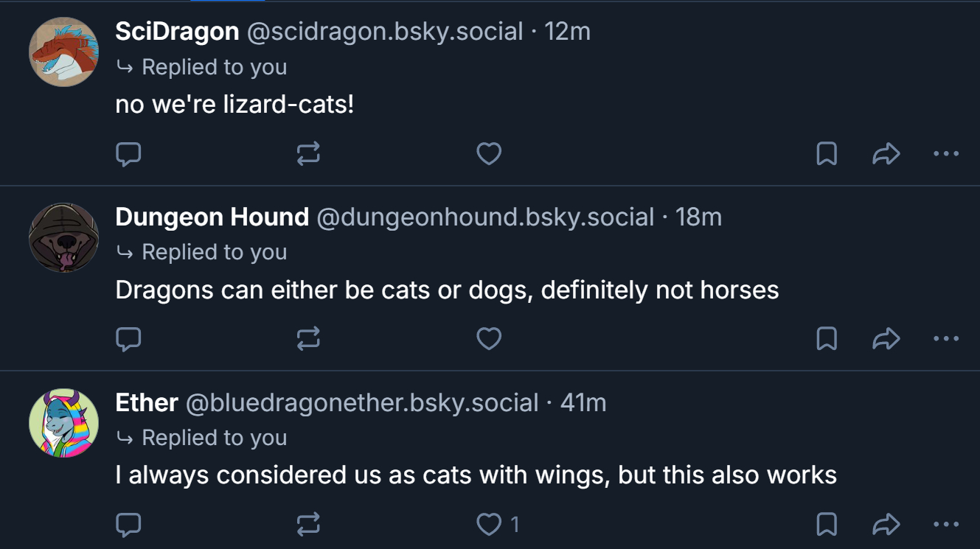Bookmark Dungeon Hound's post
Screen dimensions: 980x549
point(827,338)
